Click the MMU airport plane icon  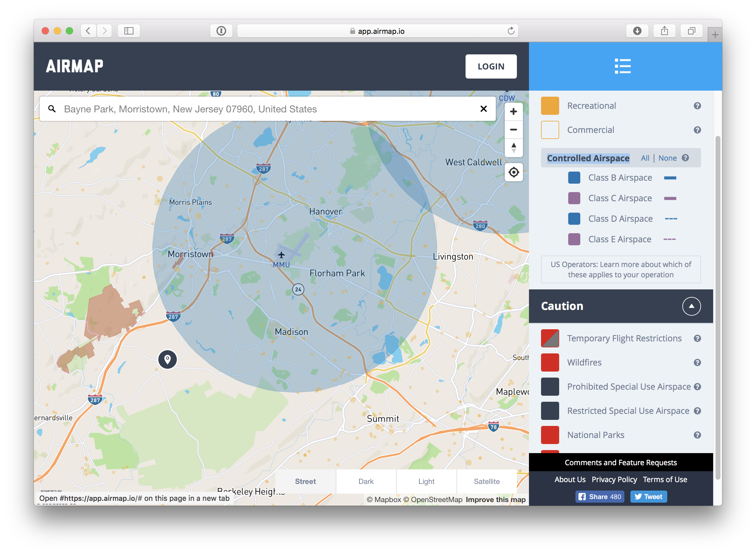pos(281,255)
